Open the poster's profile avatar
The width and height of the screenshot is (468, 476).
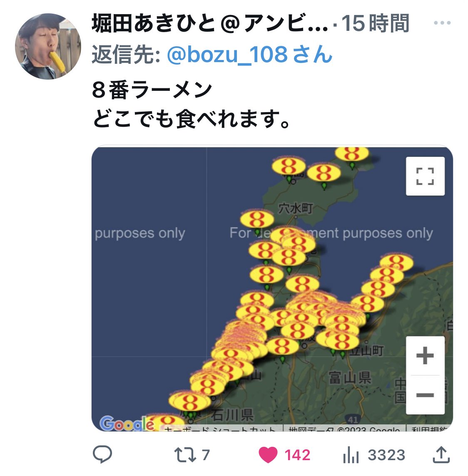48,46
